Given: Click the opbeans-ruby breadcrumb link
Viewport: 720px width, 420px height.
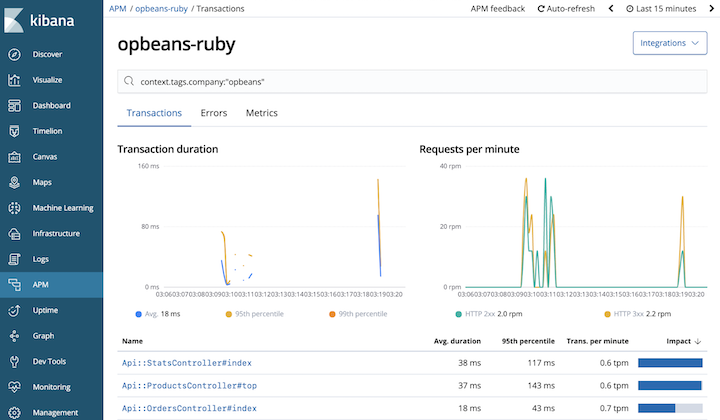Looking at the screenshot, I should 161,8.
